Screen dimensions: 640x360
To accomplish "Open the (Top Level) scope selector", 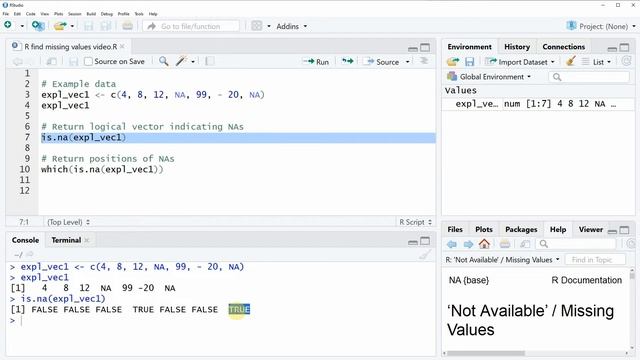I will (x=69, y=222).
